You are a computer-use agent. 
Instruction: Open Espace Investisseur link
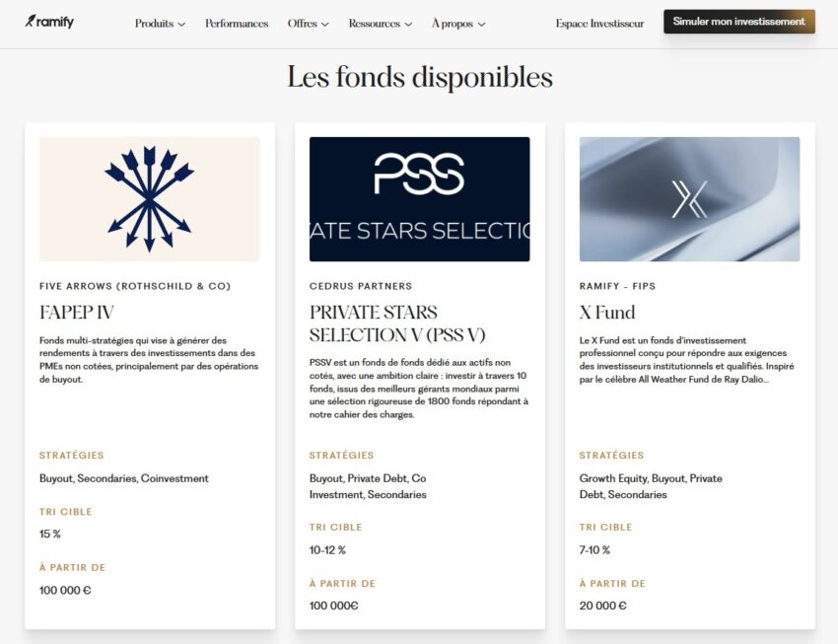[599, 24]
